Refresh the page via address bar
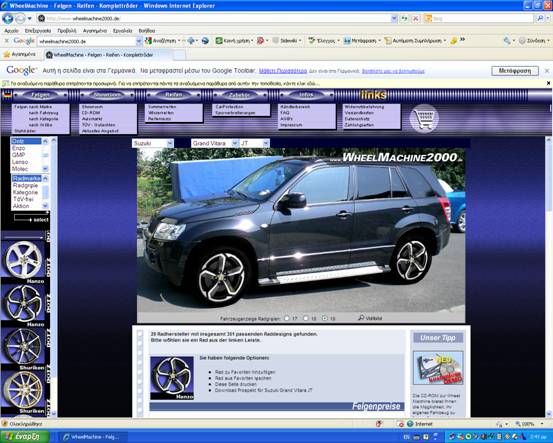 point(404,18)
